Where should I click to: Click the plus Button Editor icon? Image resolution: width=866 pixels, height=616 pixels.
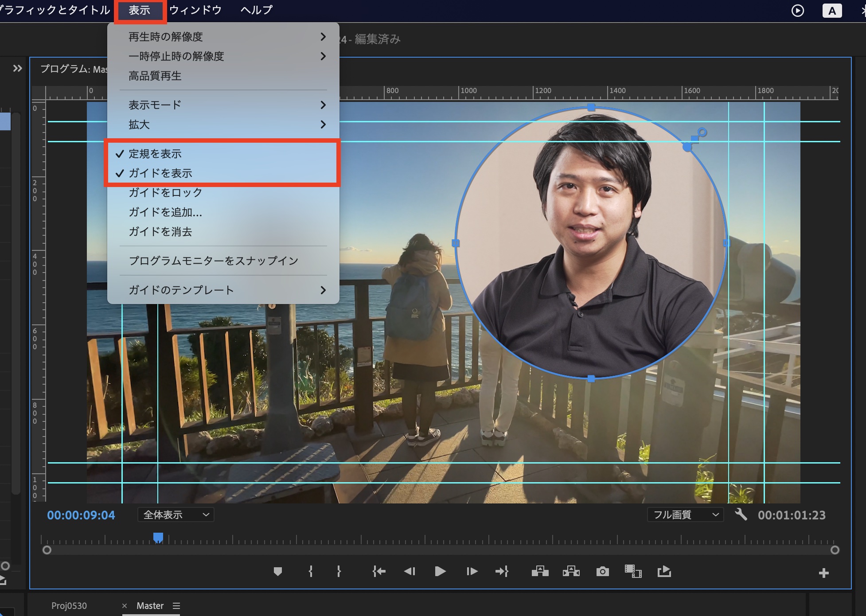[823, 573]
